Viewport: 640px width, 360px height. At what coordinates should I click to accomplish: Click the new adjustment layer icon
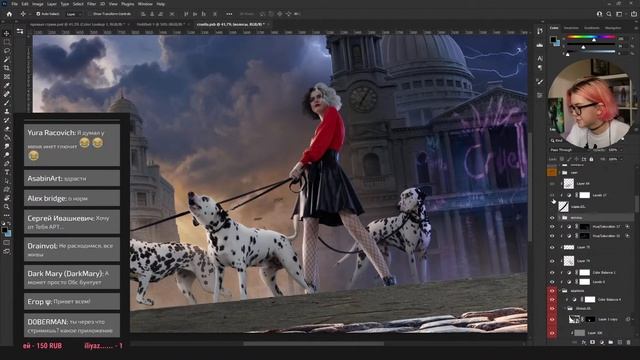tap(602, 342)
